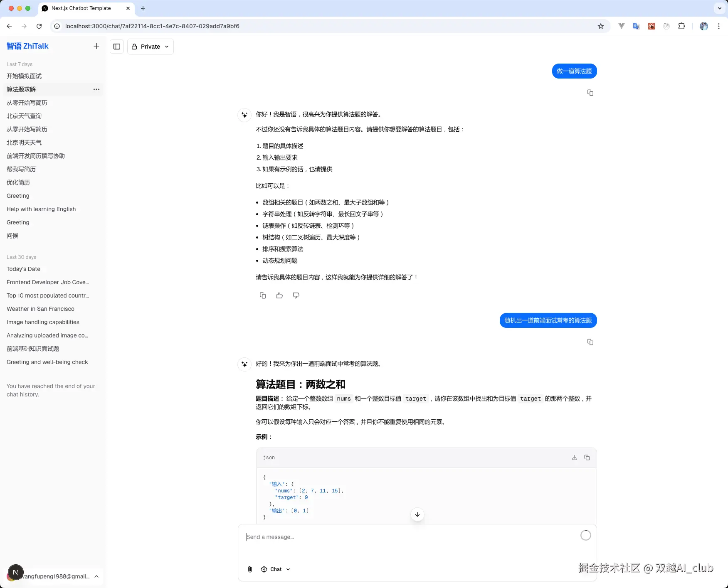Download the json code snippet
The image size is (728, 588).
[574, 457]
